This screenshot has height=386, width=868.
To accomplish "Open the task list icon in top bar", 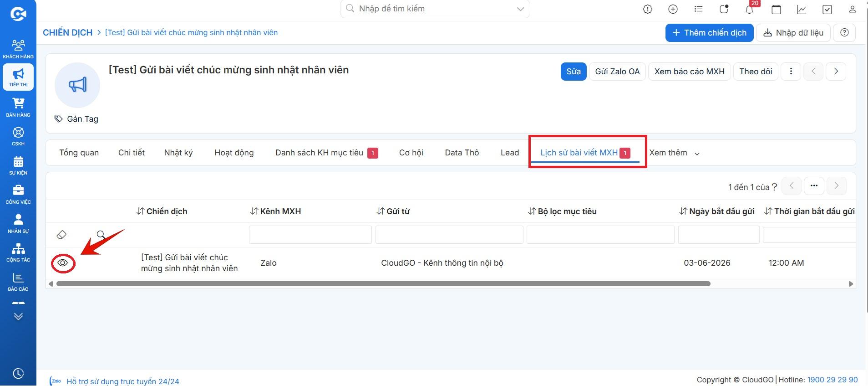I will click(x=698, y=9).
